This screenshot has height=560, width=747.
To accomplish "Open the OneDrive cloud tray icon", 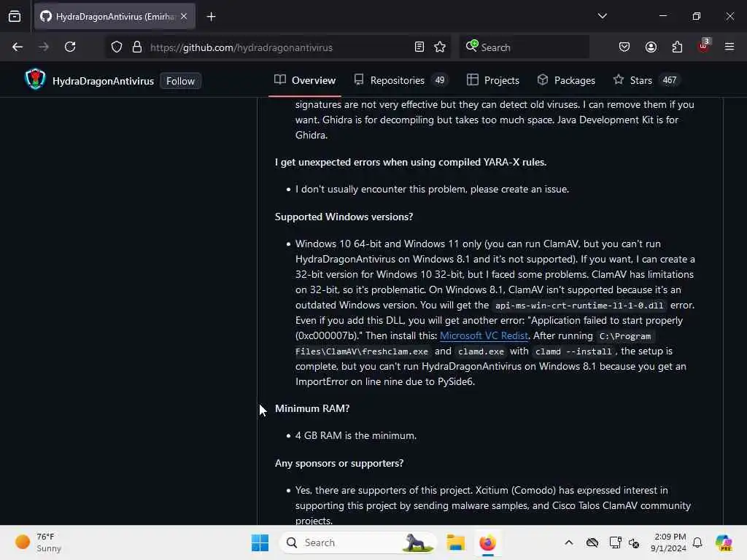I will [592, 542].
